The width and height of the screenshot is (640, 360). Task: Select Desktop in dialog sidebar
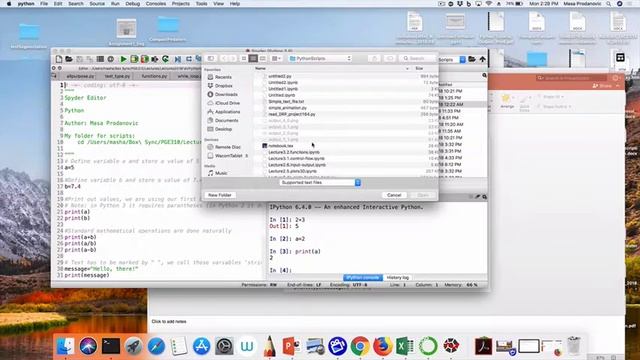pos(220,129)
